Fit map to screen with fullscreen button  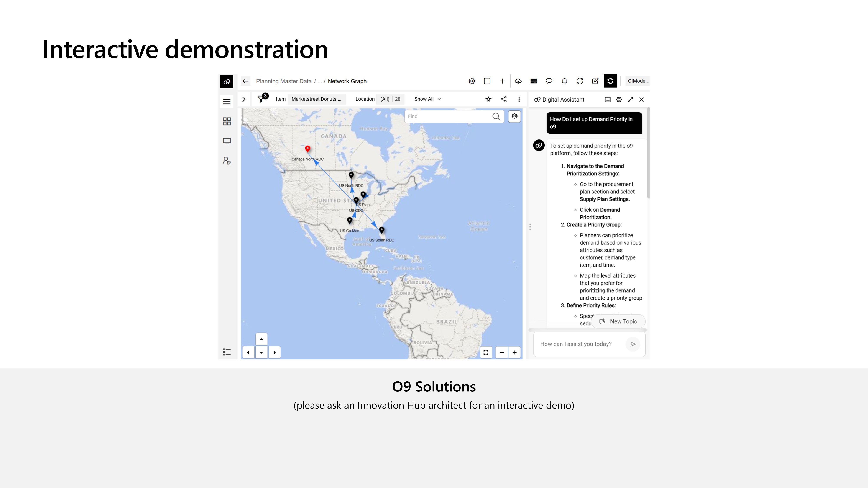[486, 352]
